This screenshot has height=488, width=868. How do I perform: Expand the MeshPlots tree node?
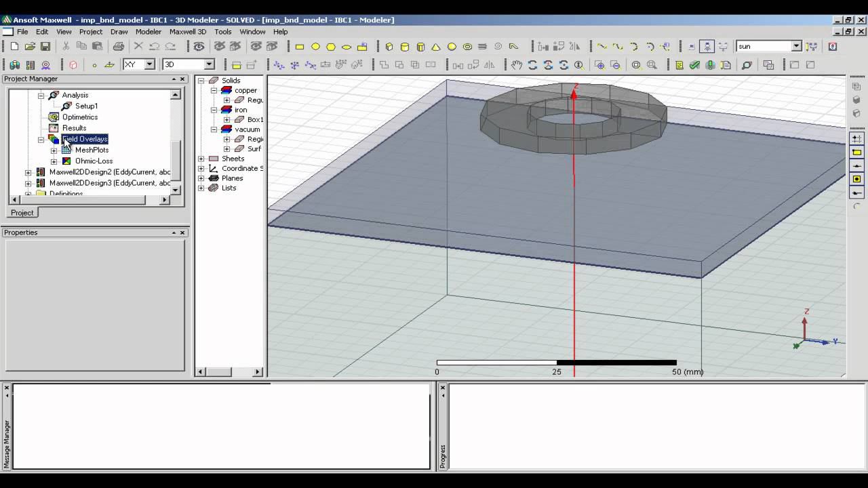click(x=54, y=150)
